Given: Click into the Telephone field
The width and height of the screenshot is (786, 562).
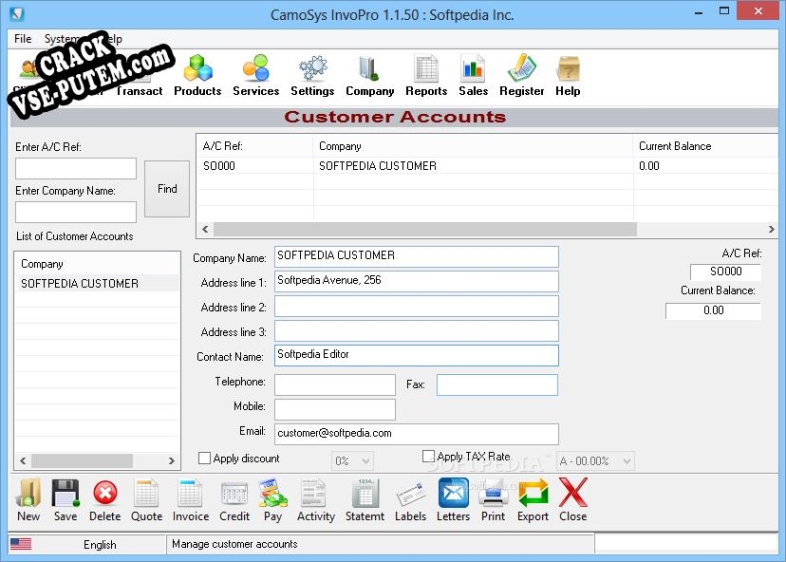Looking at the screenshot, I should tap(335, 385).
